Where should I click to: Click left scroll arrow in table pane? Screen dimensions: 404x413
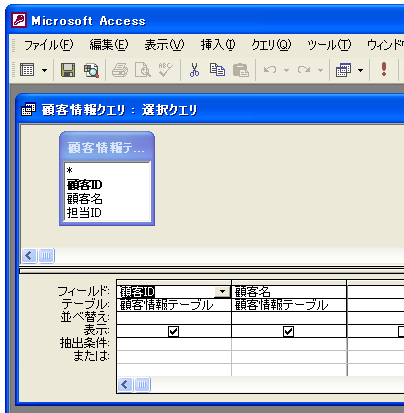point(29,256)
